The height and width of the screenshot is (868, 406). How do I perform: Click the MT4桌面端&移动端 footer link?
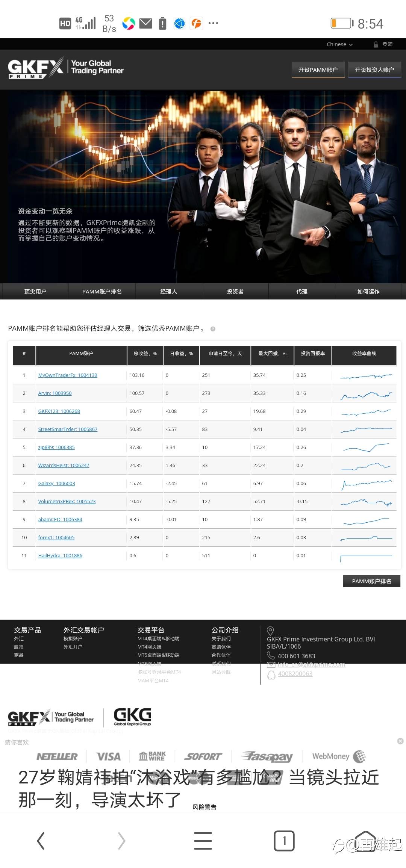(x=158, y=638)
